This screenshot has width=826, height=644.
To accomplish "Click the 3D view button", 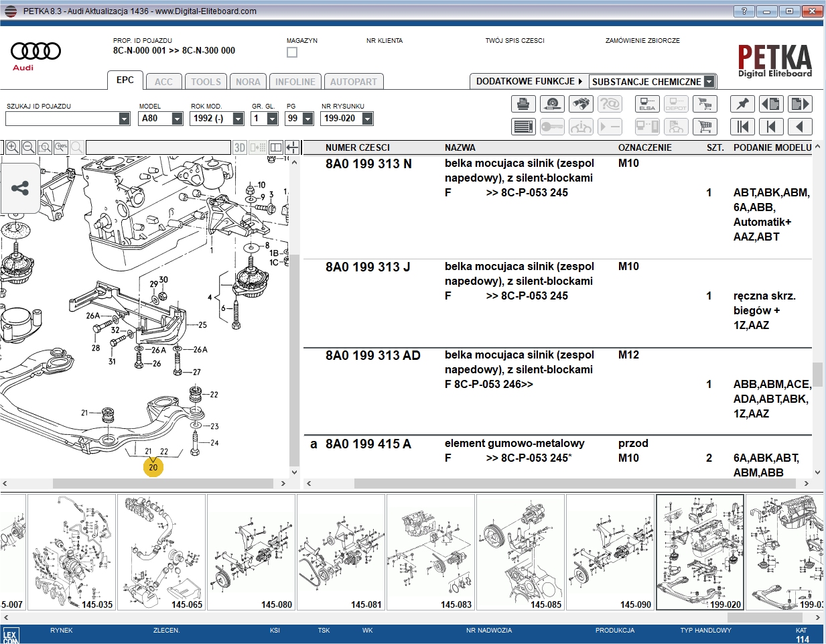I will click(x=240, y=147).
